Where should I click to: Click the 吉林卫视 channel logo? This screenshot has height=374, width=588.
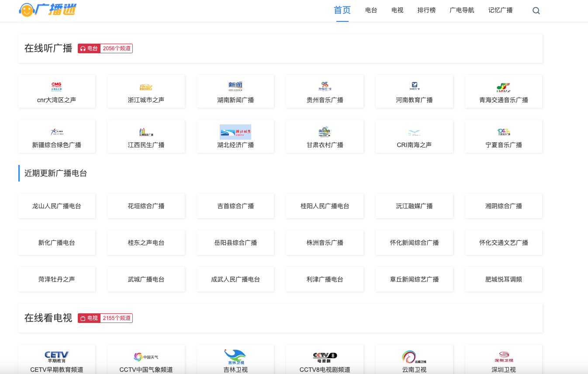pyautogui.click(x=235, y=357)
